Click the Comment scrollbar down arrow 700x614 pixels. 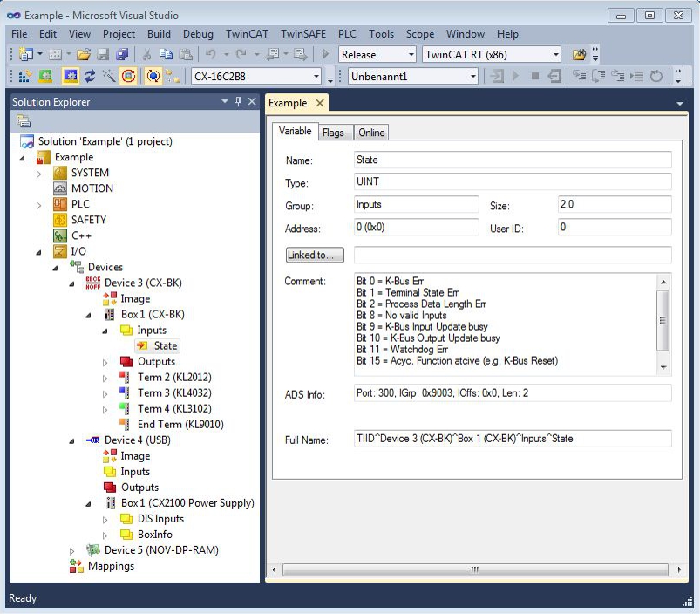tap(663, 367)
